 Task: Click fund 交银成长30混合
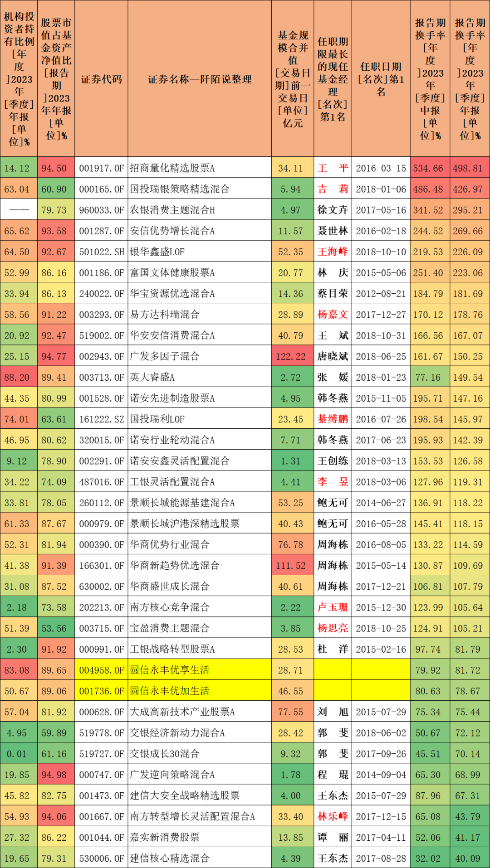pyautogui.click(x=165, y=754)
